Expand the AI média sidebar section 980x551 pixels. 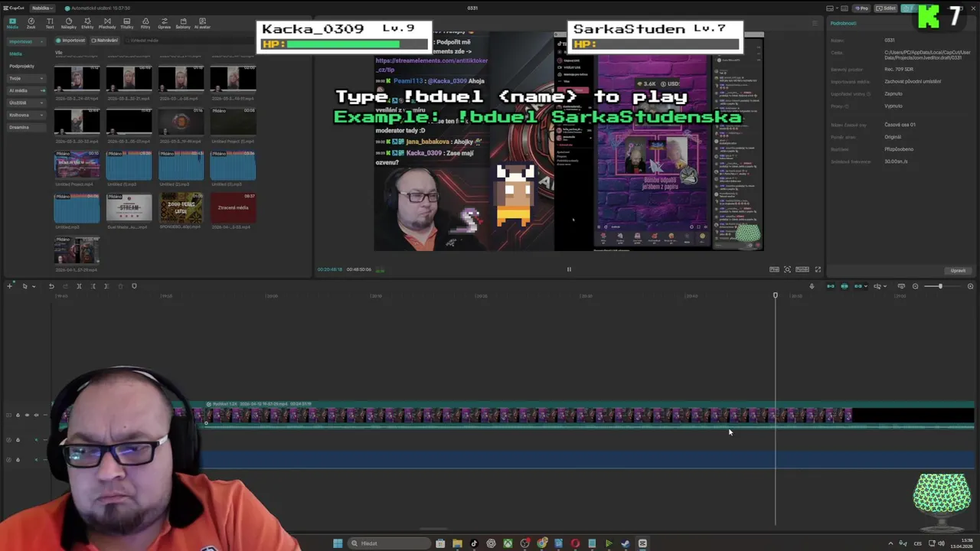25,90
